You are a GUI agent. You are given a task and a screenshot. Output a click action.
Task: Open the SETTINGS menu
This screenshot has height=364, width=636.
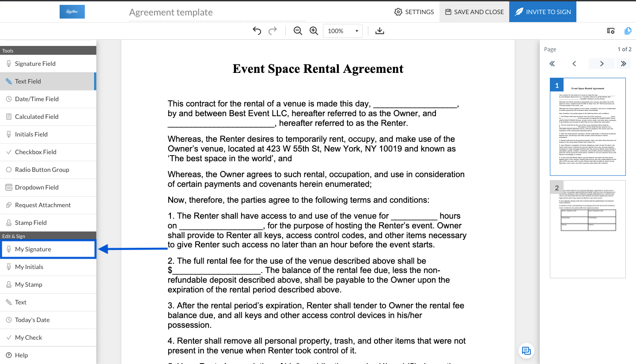414,12
